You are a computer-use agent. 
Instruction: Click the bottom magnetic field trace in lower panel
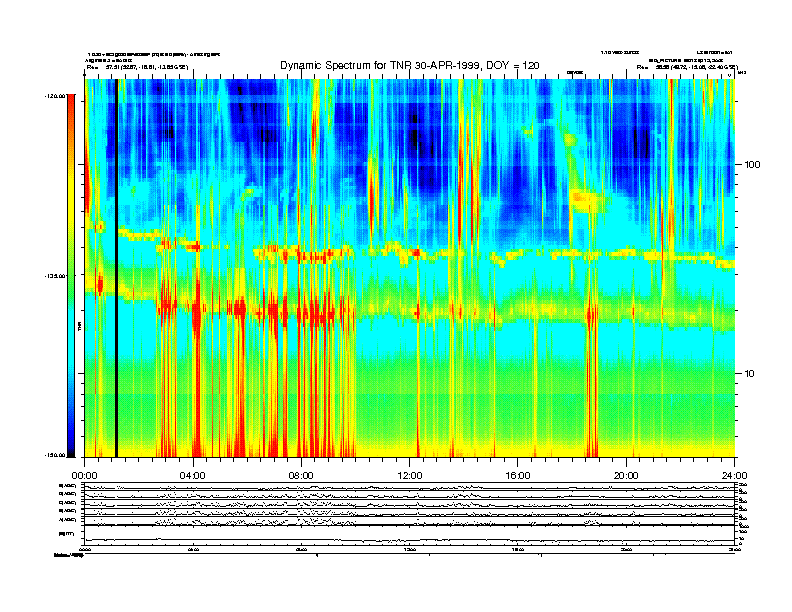point(409,539)
